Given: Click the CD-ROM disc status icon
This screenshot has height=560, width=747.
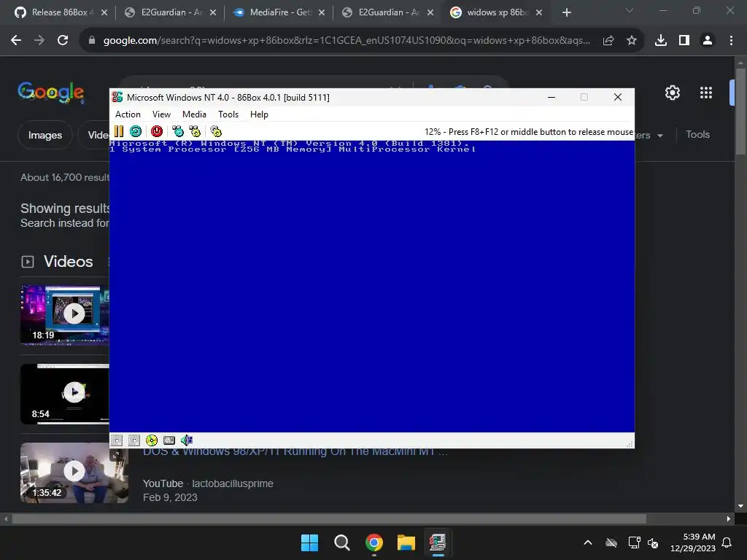Looking at the screenshot, I should (x=152, y=440).
